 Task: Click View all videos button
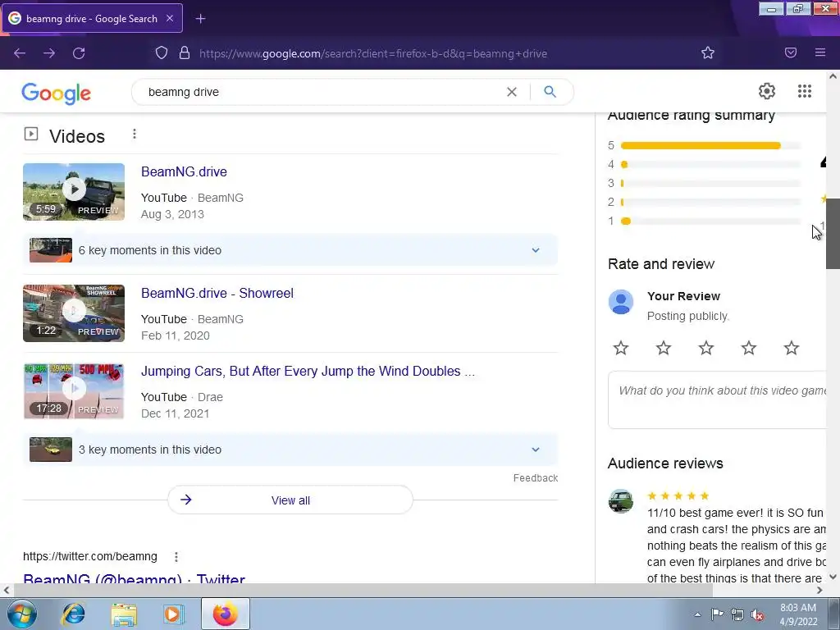pos(290,500)
